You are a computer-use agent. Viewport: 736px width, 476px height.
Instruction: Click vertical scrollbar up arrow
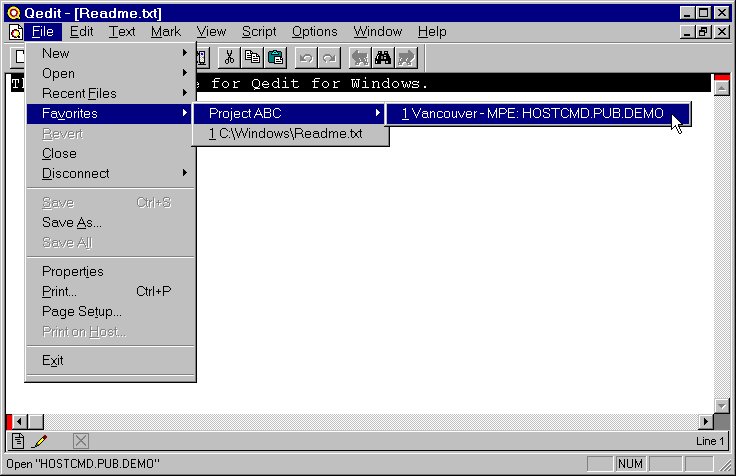click(x=721, y=88)
